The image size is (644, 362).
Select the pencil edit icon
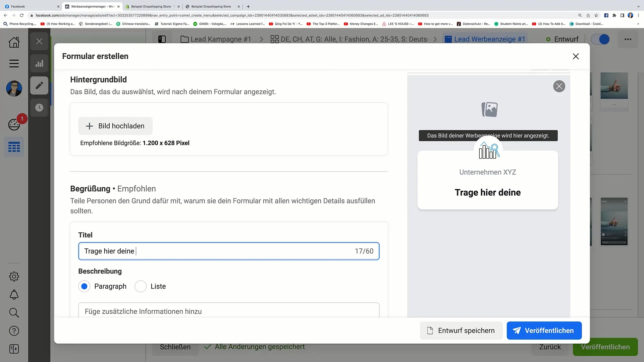(x=39, y=85)
